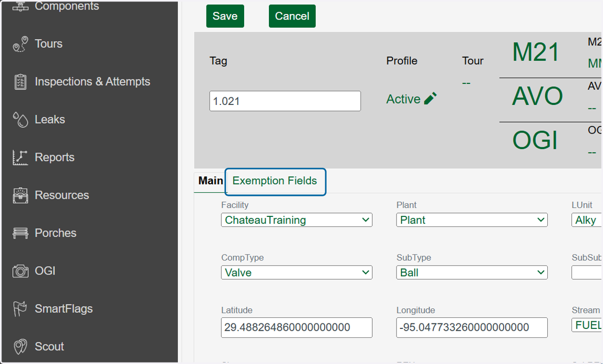Click the Tag input field 1.021

click(285, 101)
